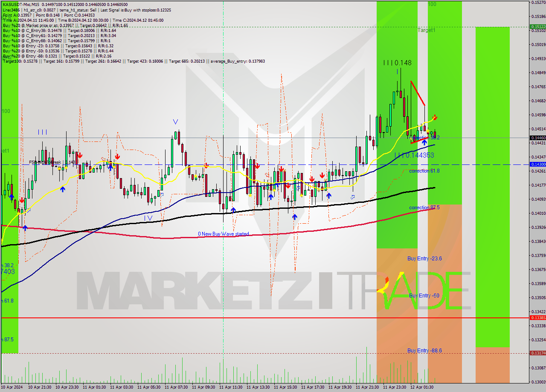Image resolution: width=546 pixels, height=392 pixels.
Task: Select the 'I I I 0.144353' point label
Action: (414, 155)
